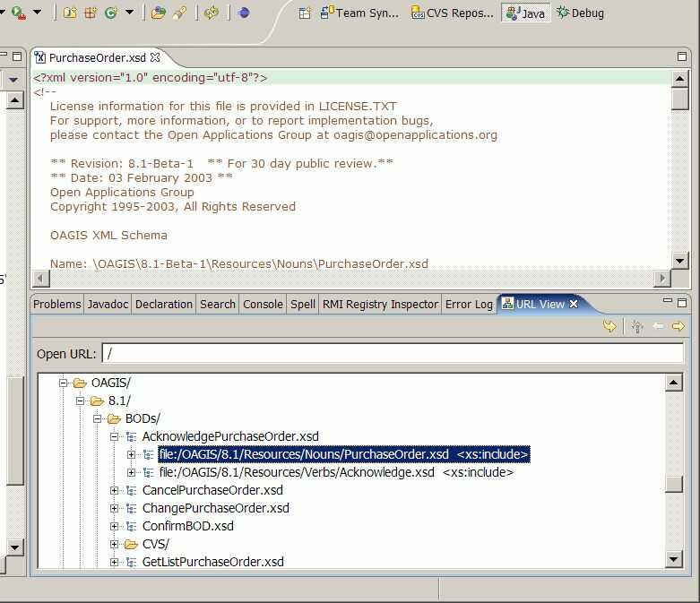Close the PurchaseOrder.xsd editor tab
This screenshot has width=700, height=603.
click(155, 57)
